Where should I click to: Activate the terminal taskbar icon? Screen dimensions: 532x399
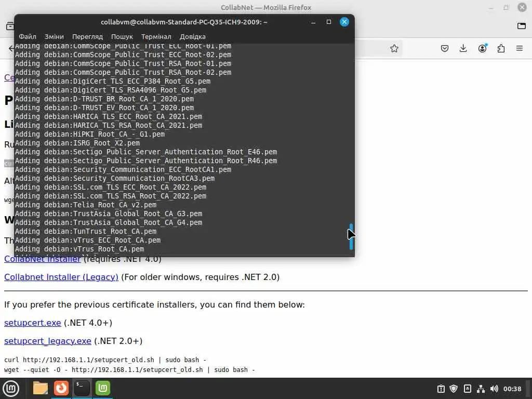tap(82, 388)
